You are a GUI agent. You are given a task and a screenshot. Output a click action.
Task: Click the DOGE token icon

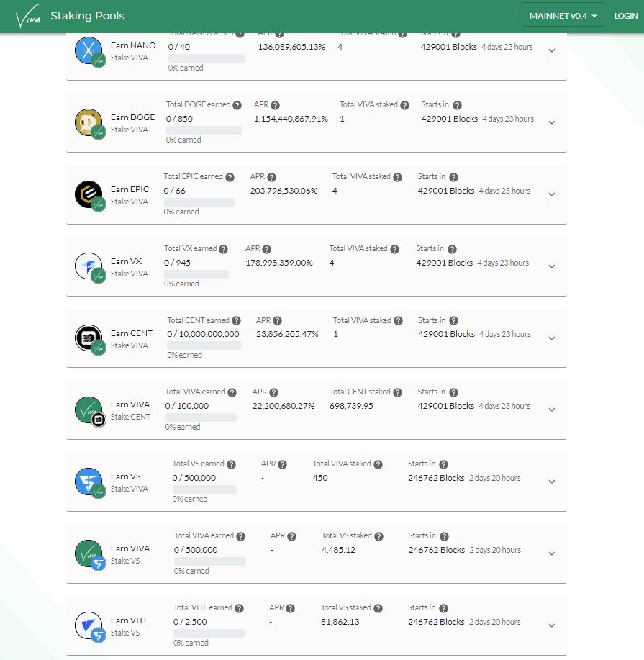(x=89, y=122)
